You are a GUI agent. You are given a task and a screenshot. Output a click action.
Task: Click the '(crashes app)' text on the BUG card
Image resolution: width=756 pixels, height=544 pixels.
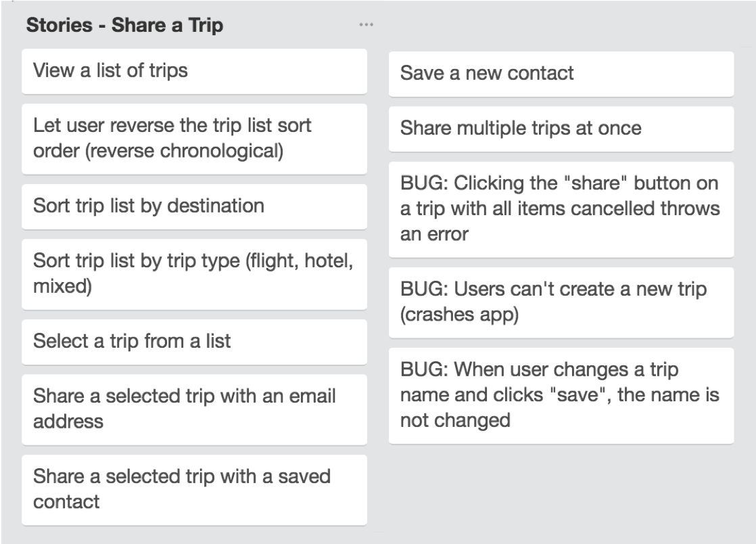[x=459, y=315]
